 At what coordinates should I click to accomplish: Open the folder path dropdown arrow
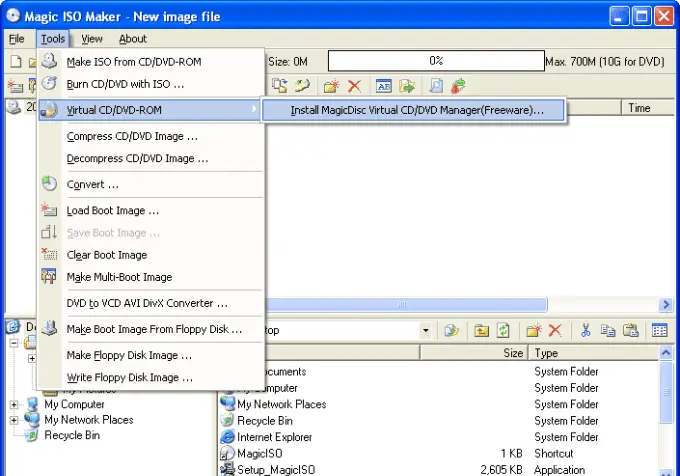click(425, 331)
